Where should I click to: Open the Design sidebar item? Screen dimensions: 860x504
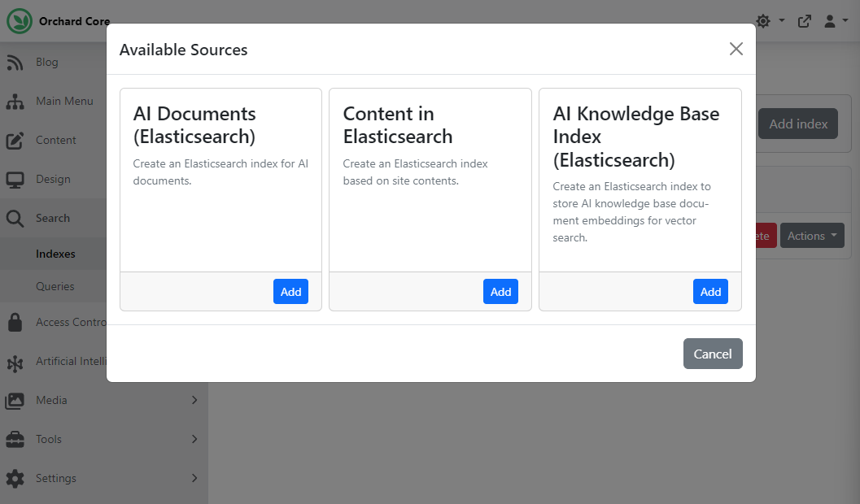[53, 179]
